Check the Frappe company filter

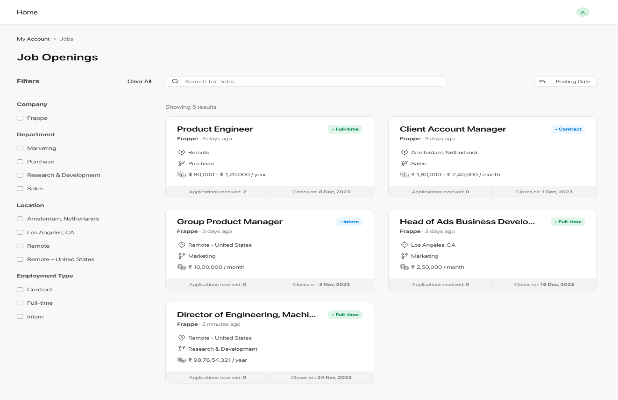[20, 118]
